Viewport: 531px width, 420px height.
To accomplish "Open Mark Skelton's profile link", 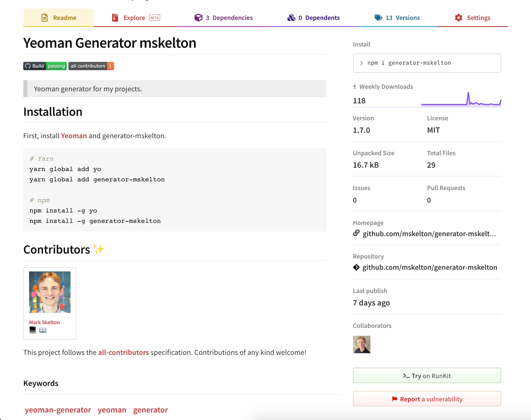I will coord(44,322).
